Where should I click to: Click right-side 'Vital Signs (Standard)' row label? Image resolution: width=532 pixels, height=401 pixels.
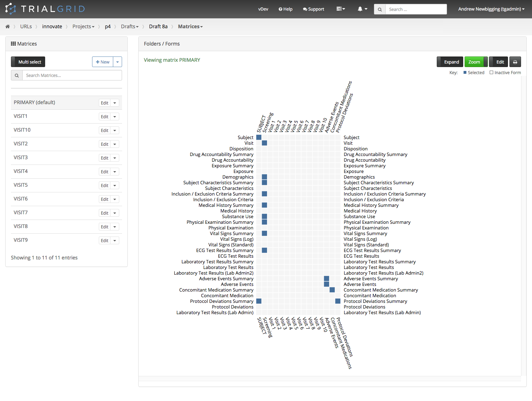pos(366,245)
